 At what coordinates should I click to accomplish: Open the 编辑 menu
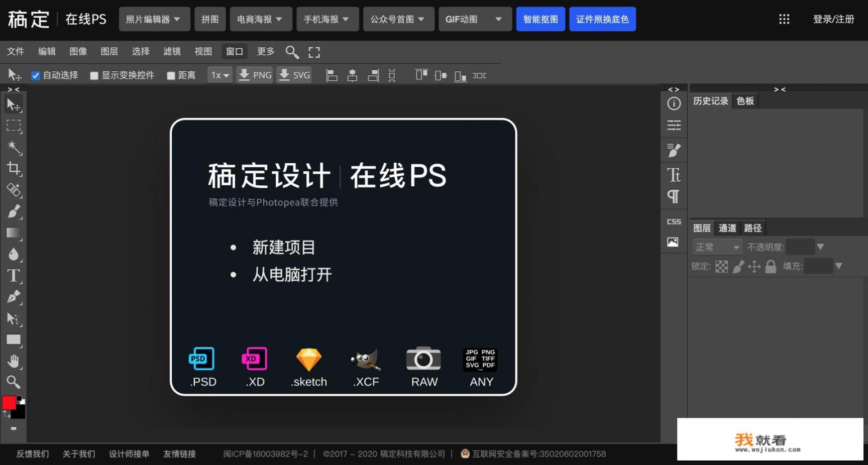(x=47, y=51)
